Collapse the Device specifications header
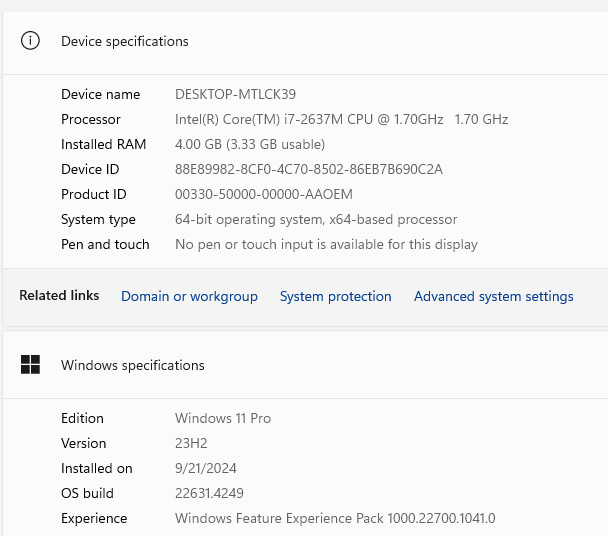Viewport: 608px width, 536px height. coord(305,41)
